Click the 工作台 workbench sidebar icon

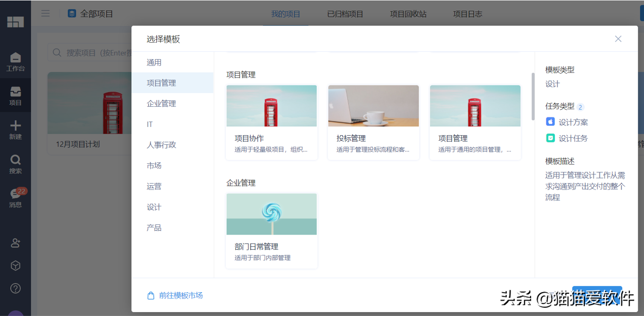(16, 62)
